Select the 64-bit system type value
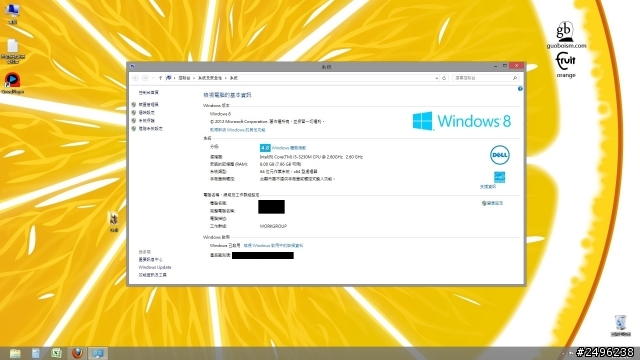The height and width of the screenshot is (360, 640). tap(289, 171)
